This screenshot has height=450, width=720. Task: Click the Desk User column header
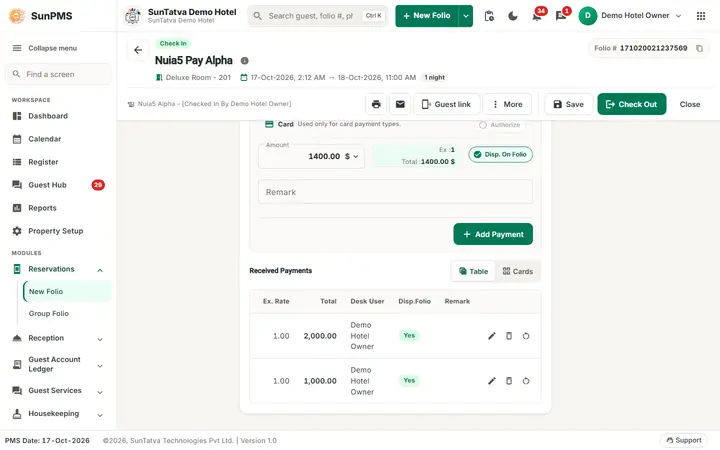coord(367,302)
